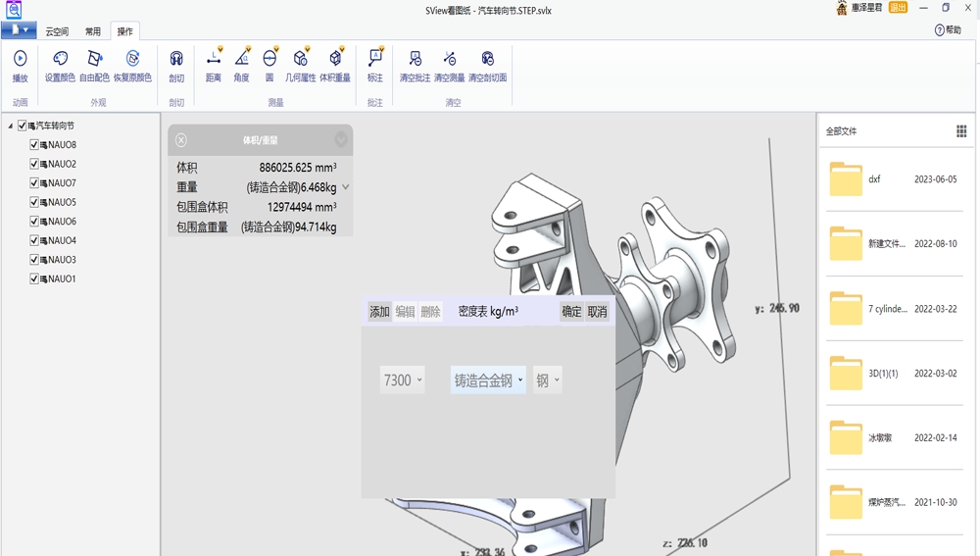Viewport: 980px width, 556px height.
Task: Collapse the 汽车转向节 tree node
Action: 10,126
